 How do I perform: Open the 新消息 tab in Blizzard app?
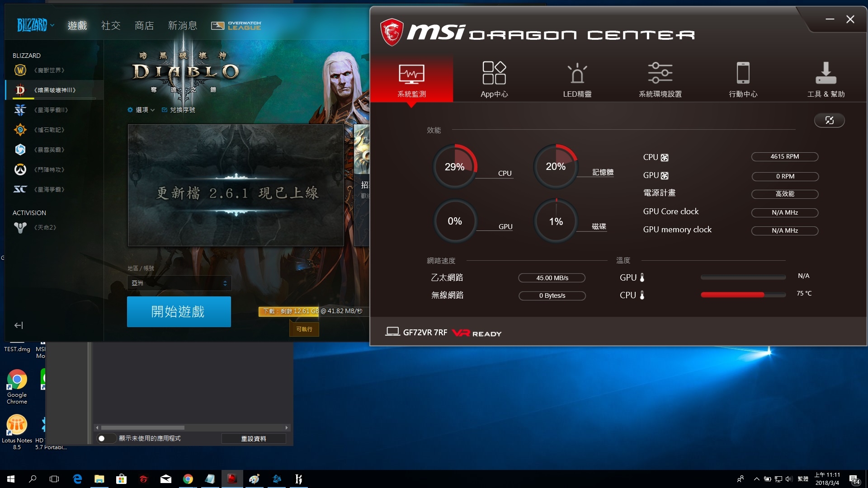pyautogui.click(x=183, y=26)
